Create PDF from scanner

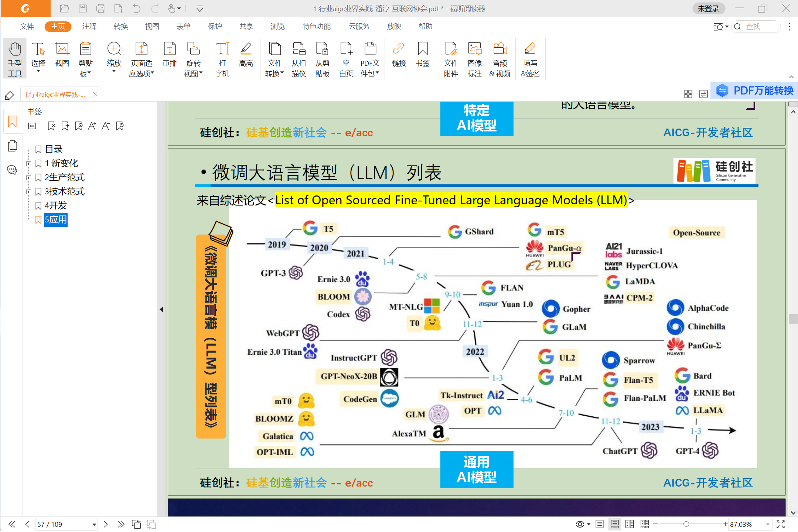299,58
